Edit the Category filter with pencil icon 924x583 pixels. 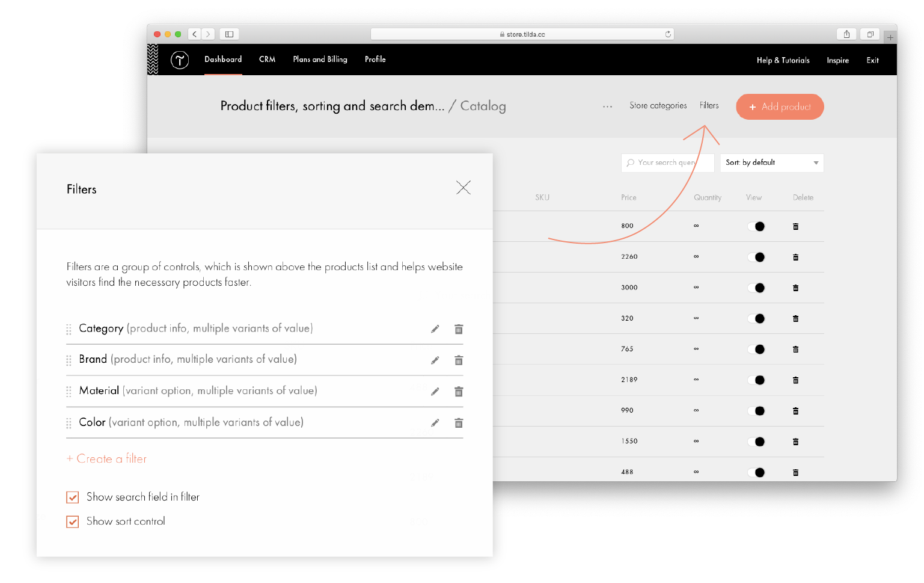435,329
